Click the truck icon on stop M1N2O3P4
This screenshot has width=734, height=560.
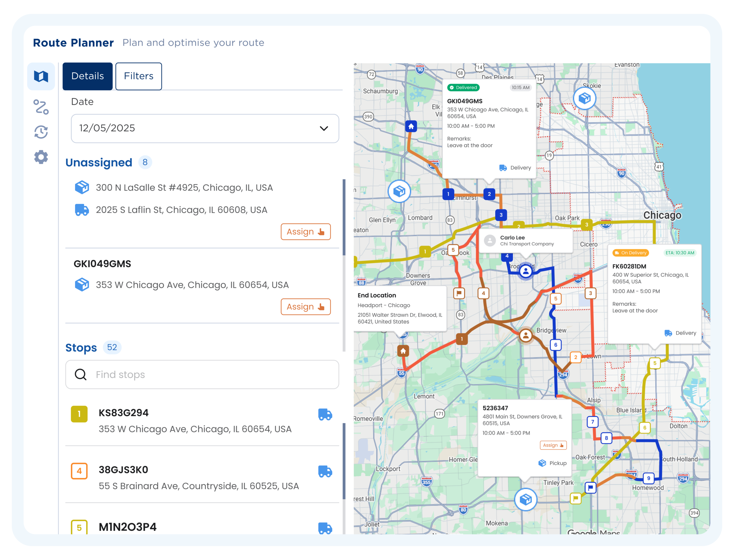coord(325,528)
